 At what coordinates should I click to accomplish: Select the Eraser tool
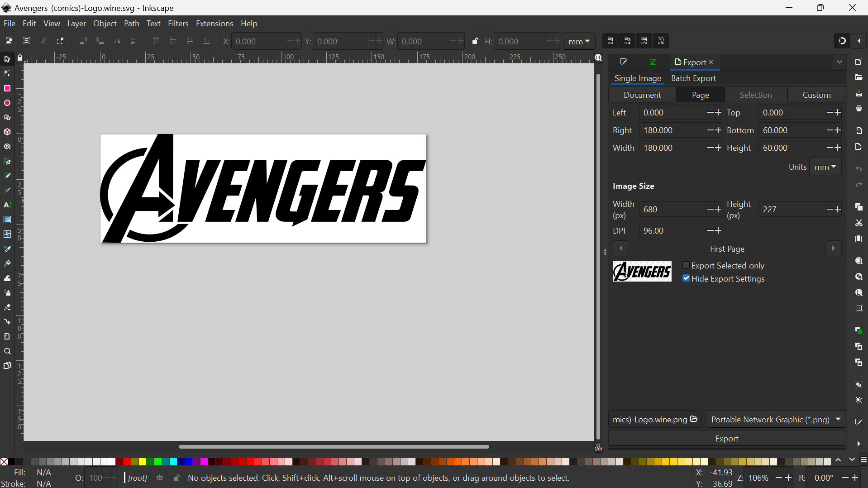[7, 307]
